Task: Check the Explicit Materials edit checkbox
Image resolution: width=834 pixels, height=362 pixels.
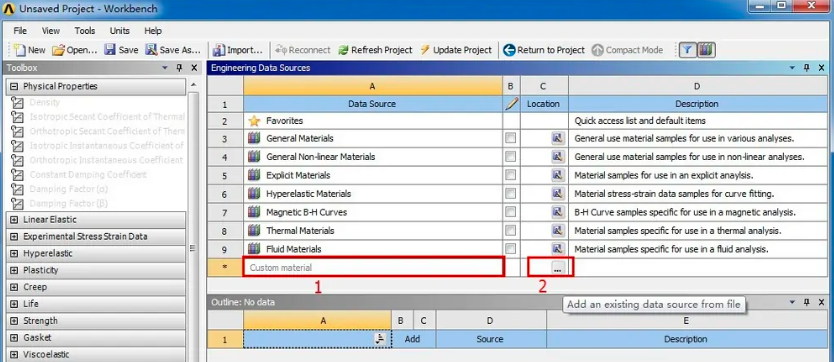Action: (x=511, y=175)
